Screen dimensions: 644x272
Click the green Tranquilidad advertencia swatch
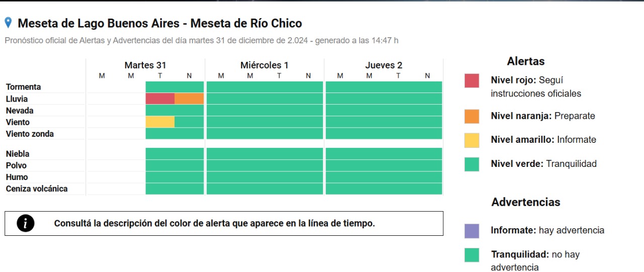[x=472, y=255]
